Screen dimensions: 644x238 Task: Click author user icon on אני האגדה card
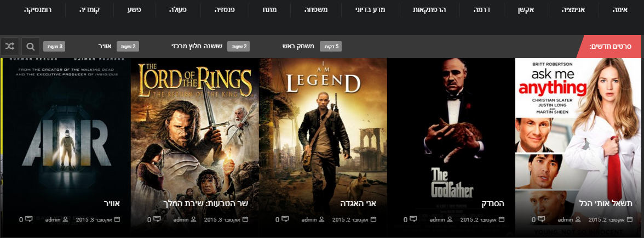321,219
